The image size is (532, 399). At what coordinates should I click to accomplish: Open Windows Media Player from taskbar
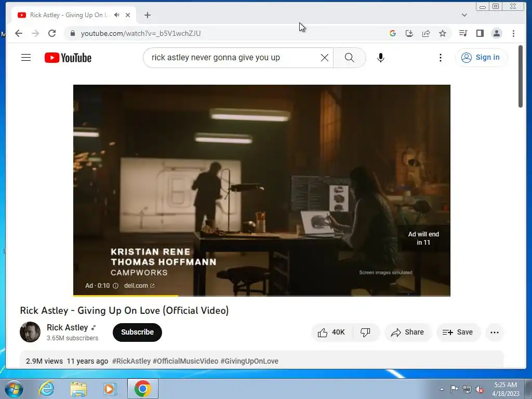click(110, 389)
